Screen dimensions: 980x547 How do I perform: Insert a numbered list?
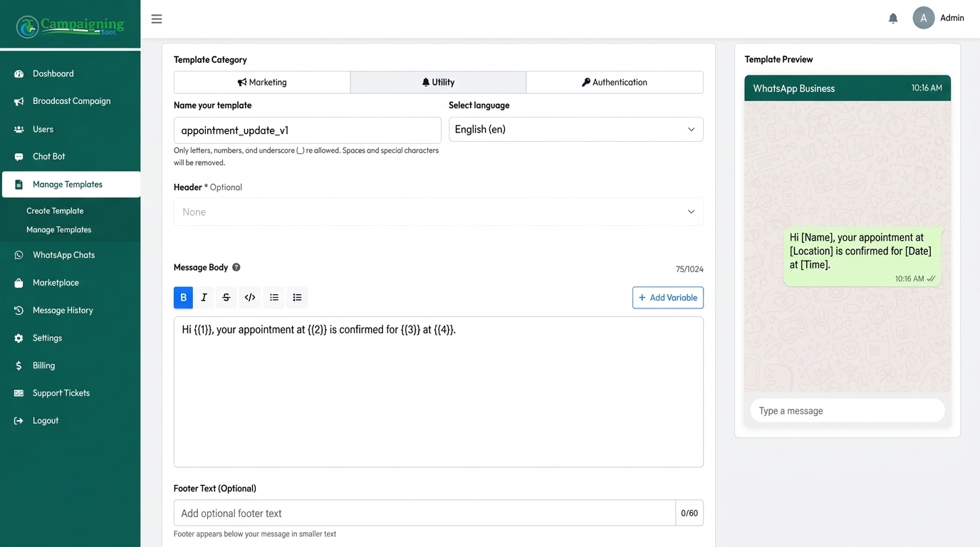(297, 297)
